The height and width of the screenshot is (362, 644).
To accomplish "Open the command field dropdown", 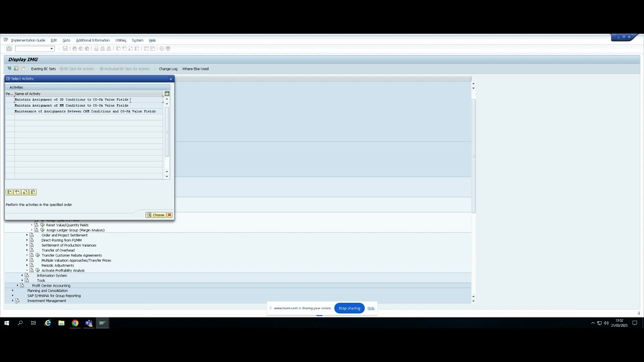I will tap(51, 49).
